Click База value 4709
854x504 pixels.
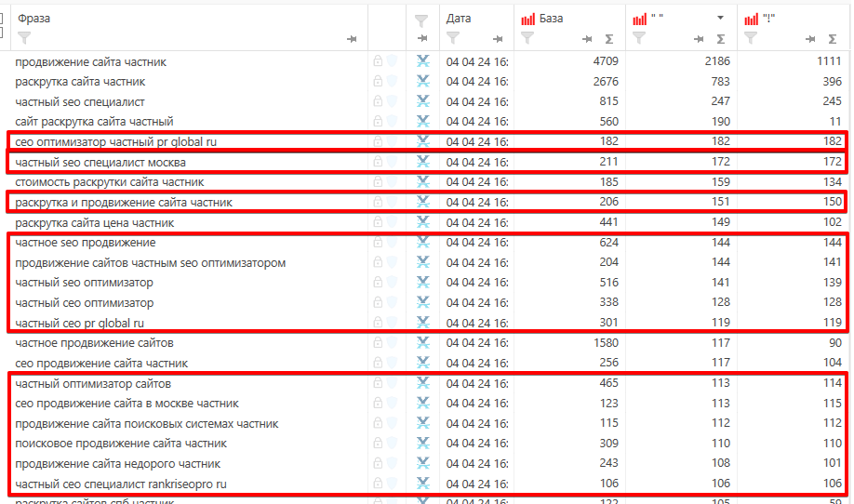(606, 61)
